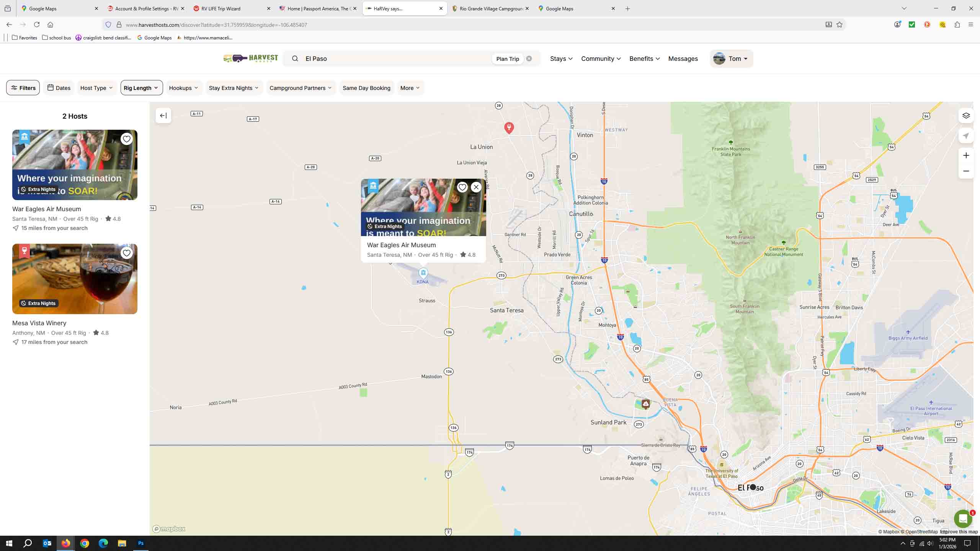
Task: Open the Stays menu
Action: [x=561, y=59]
